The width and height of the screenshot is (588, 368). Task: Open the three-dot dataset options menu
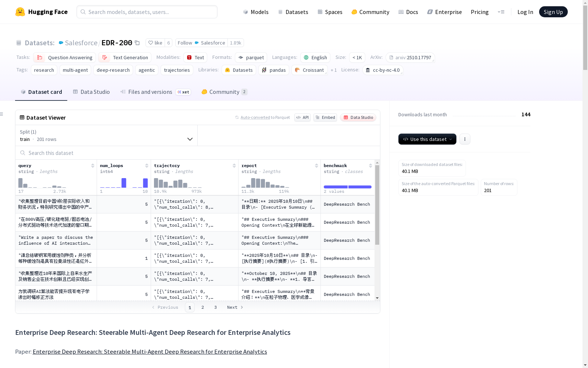coord(465,139)
